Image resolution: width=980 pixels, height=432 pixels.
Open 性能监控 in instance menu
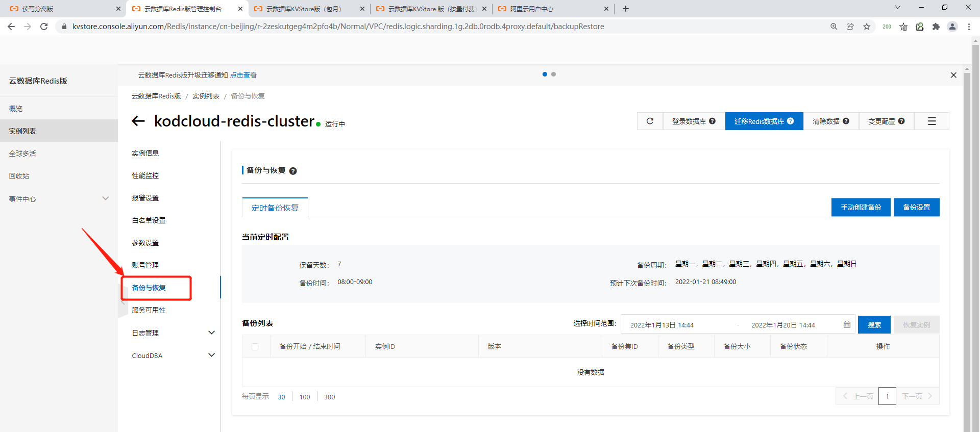(145, 175)
